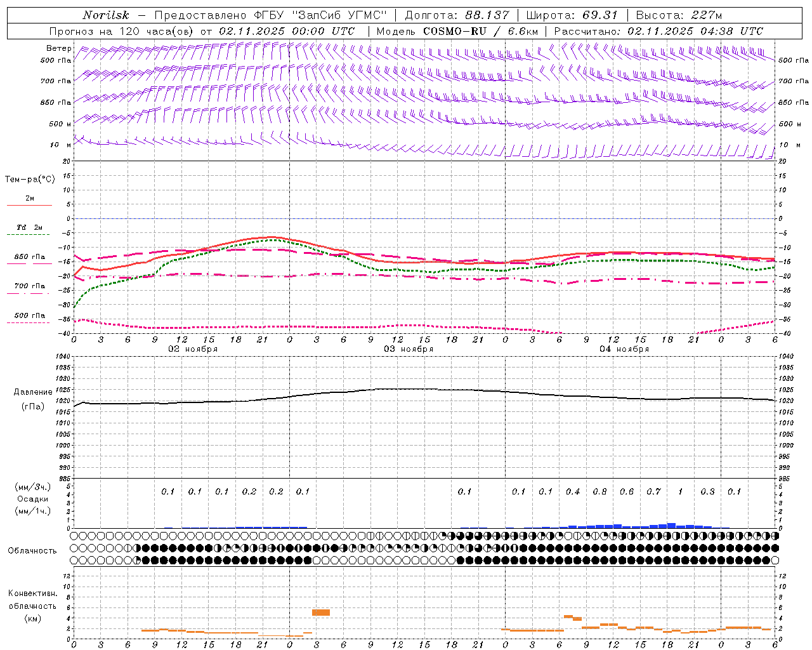Click the 'Td 2м' dew point legend entry

coord(29,227)
